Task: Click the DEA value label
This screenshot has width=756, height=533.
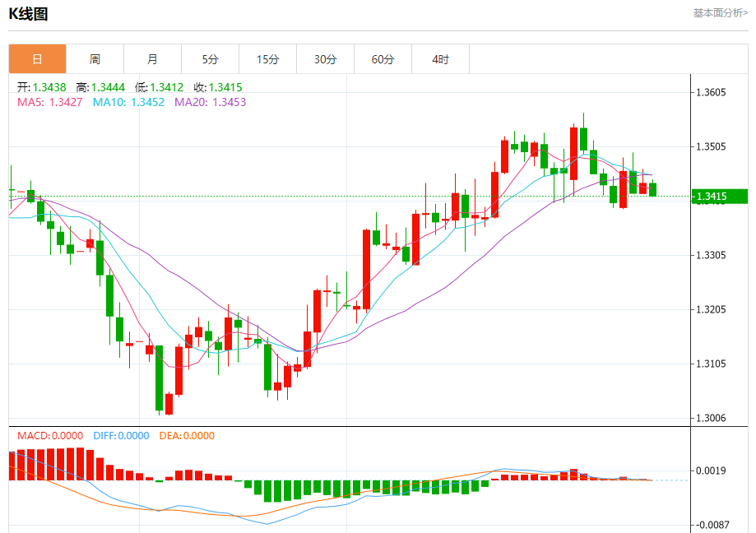Action: [x=186, y=436]
